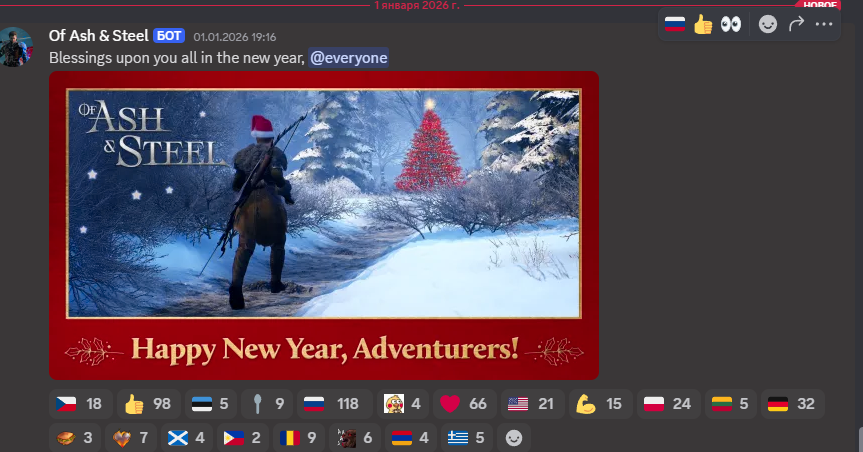Click the Greek flag reaction with 5

coord(467,438)
